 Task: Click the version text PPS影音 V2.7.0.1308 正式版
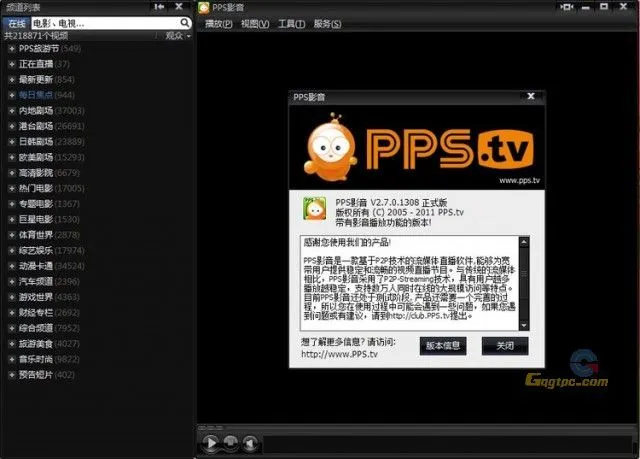[x=391, y=202]
